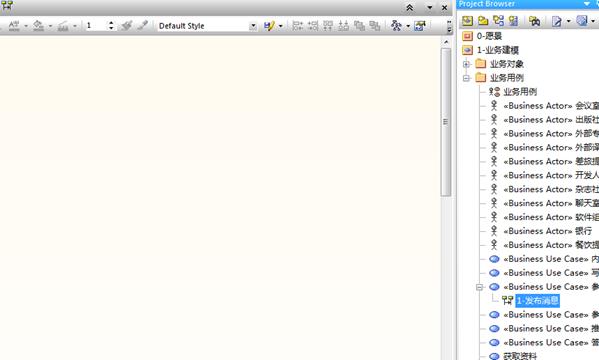Click the double-chevron collapse button above toolbar
This screenshot has width=599, height=360.
click(x=410, y=8)
